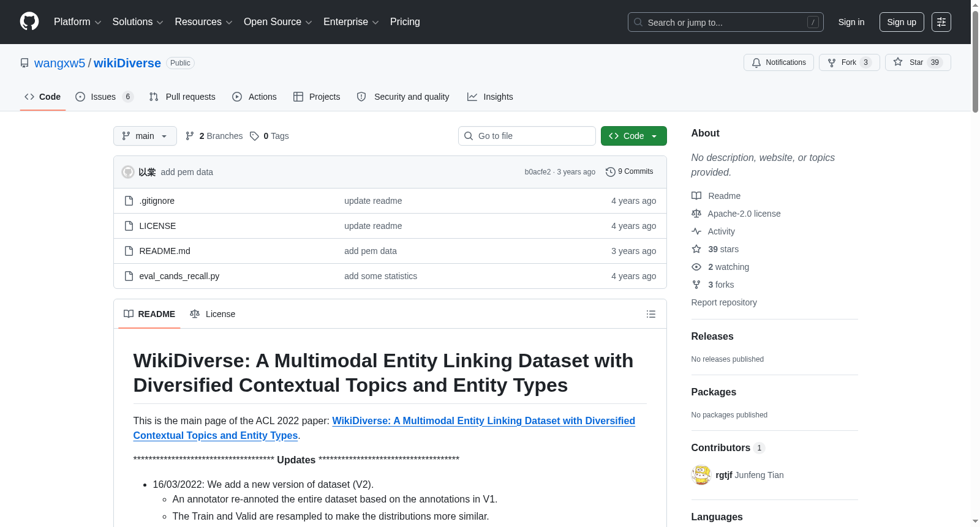980x527 pixels.
Task: Click the book icon next to Readme in About
Action: 696,196
